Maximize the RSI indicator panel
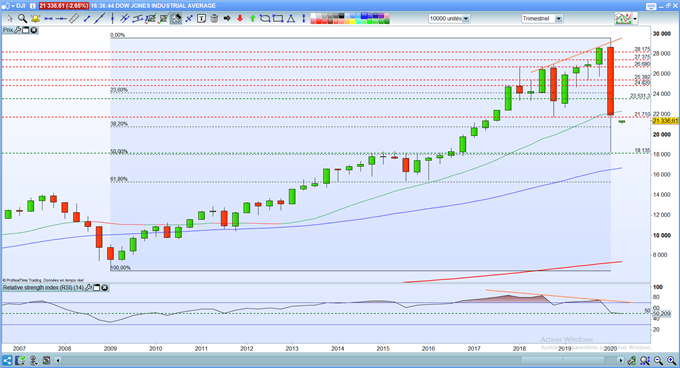 (97, 287)
